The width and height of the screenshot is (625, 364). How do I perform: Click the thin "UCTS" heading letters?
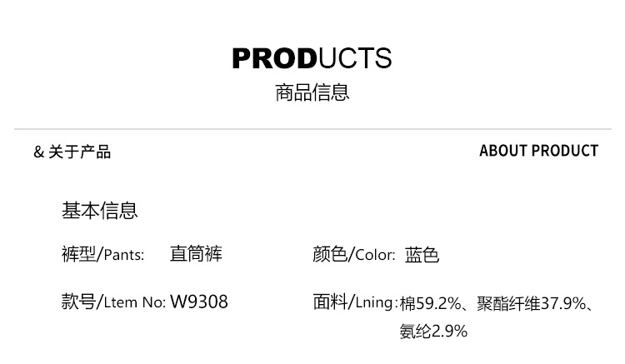[354, 58]
